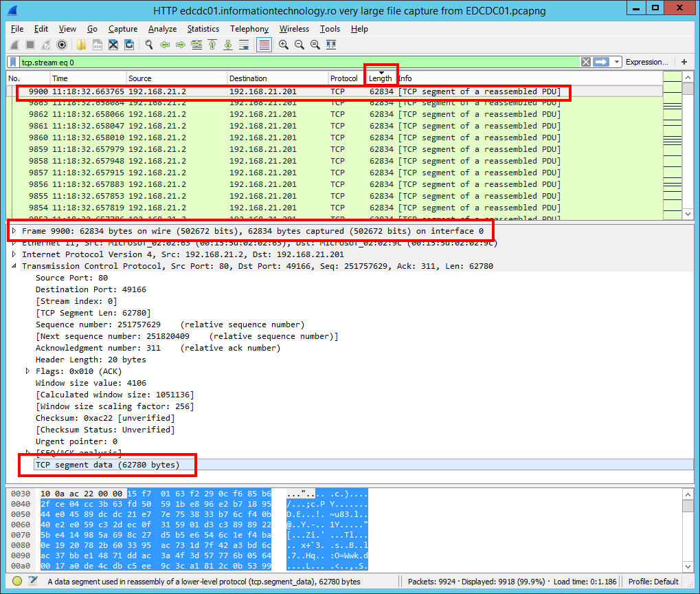Select the Source Port: 80 field
The width and height of the screenshot is (700, 594).
(71, 278)
